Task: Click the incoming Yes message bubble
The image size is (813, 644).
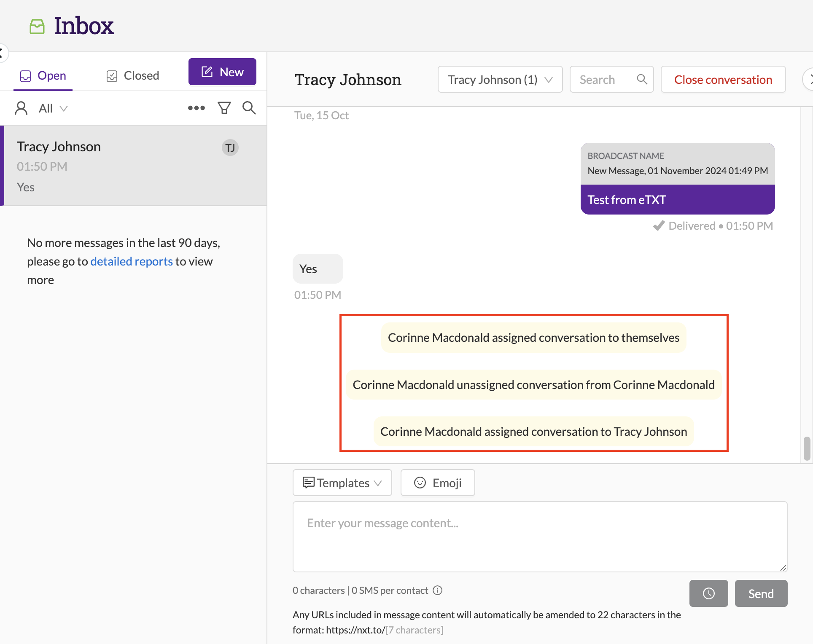Action: 318,269
